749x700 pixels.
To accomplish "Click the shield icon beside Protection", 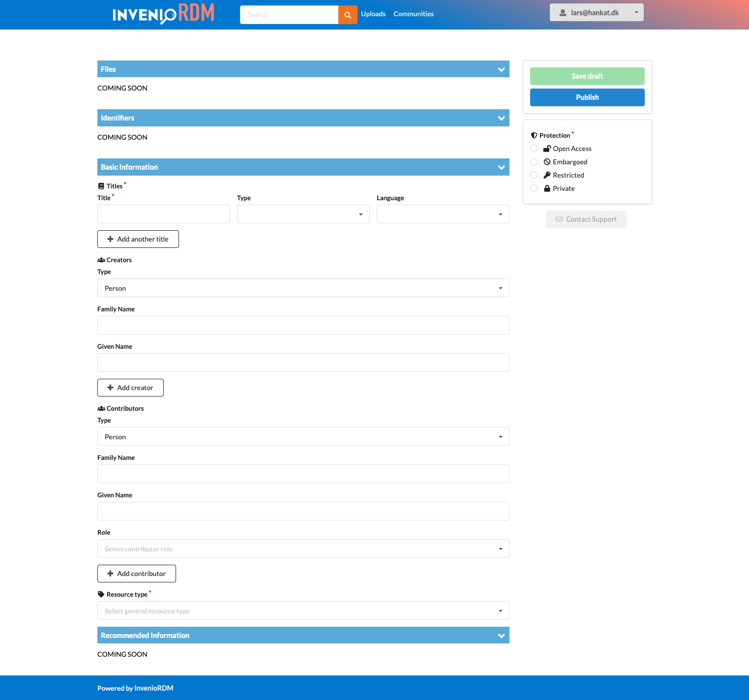I will (x=534, y=135).
